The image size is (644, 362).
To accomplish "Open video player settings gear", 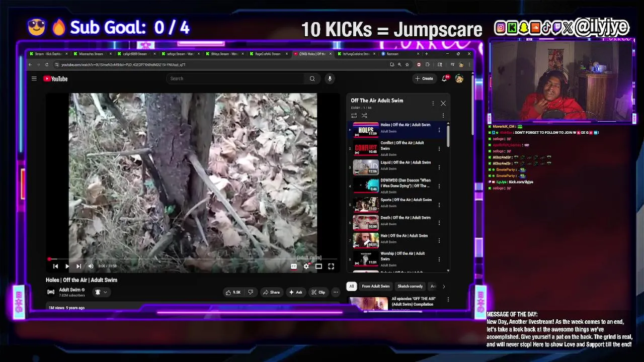I will coord(306,266).
